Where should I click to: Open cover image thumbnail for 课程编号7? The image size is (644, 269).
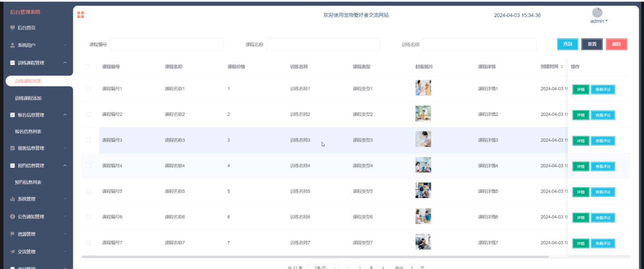coord(423,242)
